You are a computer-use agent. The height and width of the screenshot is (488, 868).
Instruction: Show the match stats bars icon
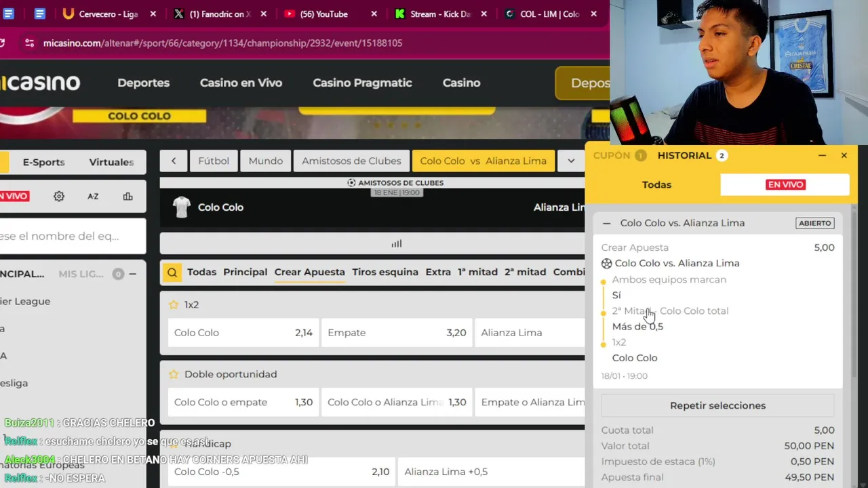[397, 244]
